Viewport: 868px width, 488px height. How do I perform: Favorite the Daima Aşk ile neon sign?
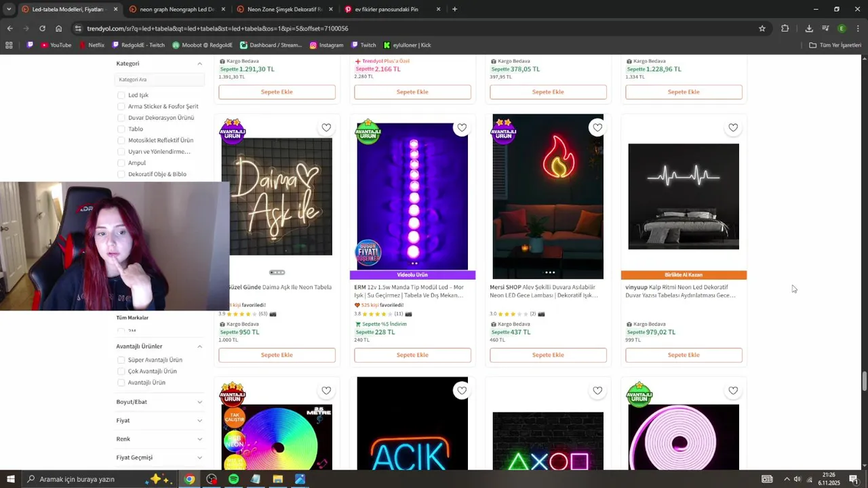click(326, 127)
